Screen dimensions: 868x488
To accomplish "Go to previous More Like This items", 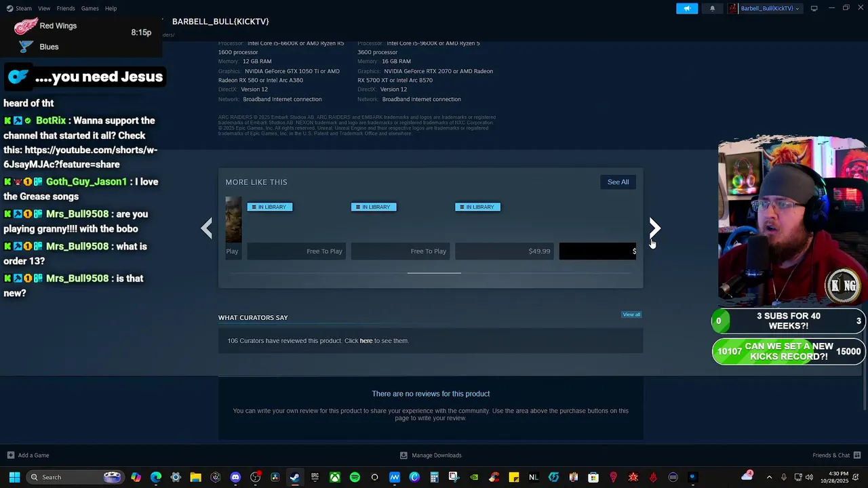I will (207, 228).
